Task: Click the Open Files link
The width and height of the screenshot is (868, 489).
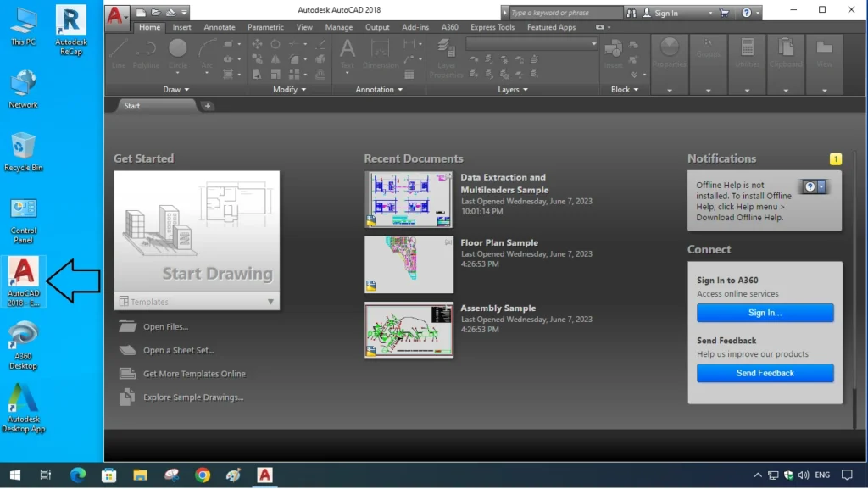Action: click(x=165, y=327)
